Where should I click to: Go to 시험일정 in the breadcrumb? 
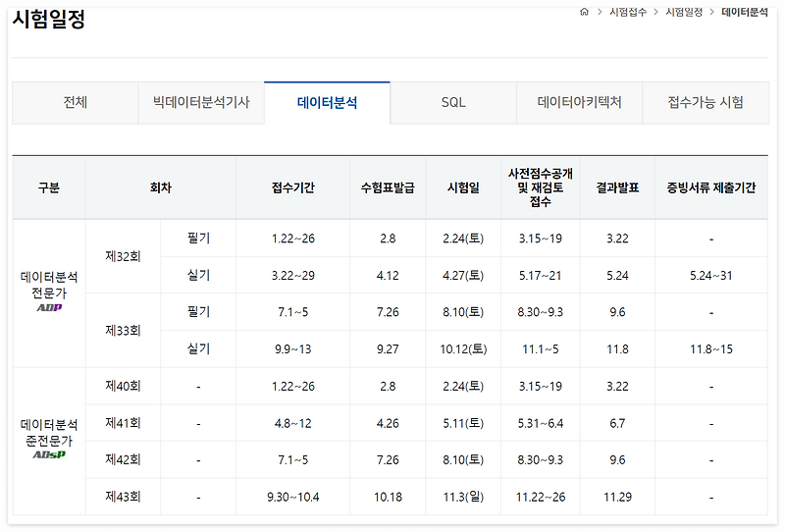pyautogui.click(x=684, y=12)
